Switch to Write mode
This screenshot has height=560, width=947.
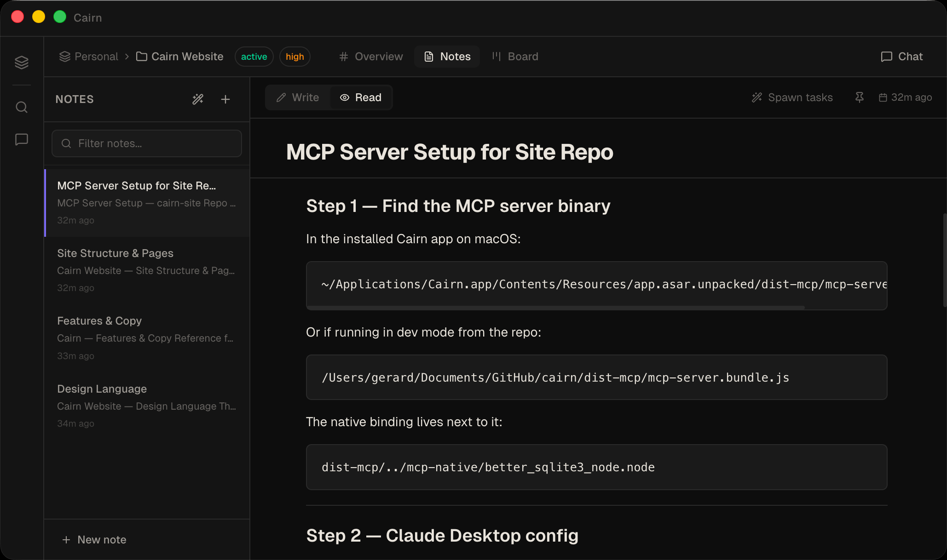point(298,97)
